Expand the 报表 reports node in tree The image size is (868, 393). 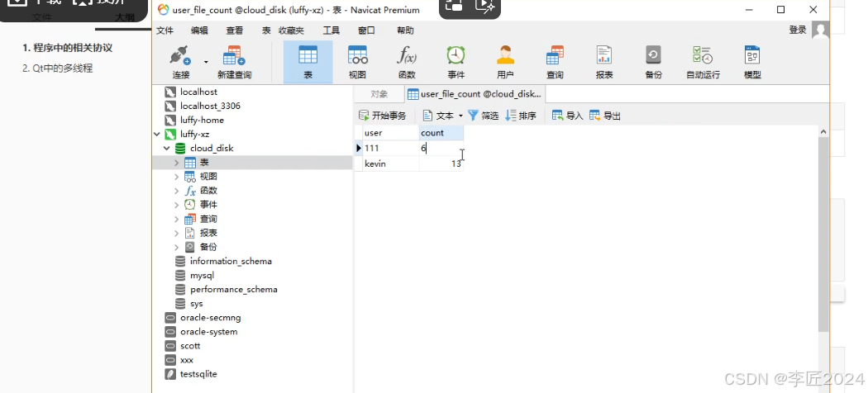[177, 233]
